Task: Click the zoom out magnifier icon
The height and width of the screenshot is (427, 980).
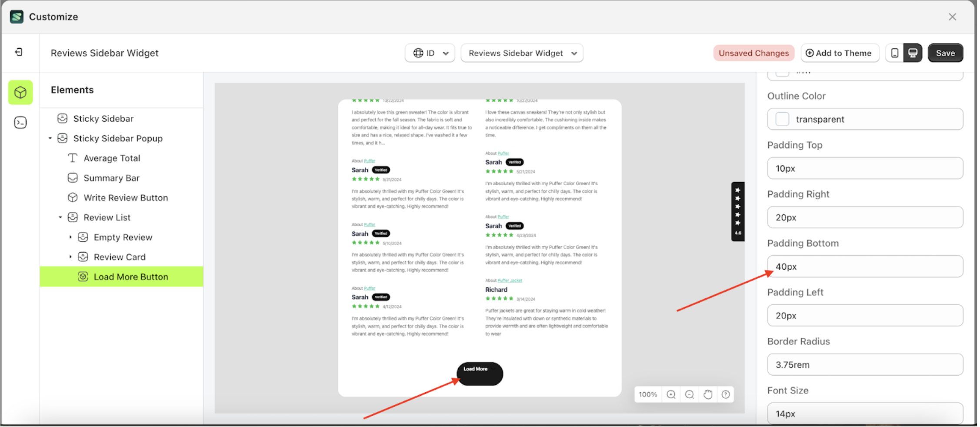Action: click(689, 394)
